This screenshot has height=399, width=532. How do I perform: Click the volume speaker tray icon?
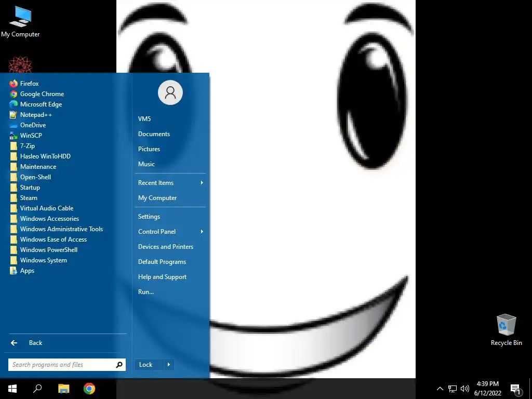465,389
